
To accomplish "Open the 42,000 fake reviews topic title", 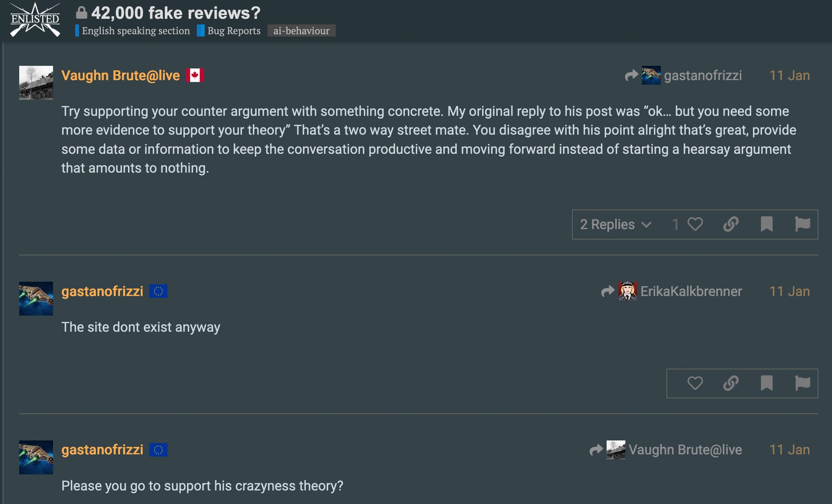I will (175, 13).
